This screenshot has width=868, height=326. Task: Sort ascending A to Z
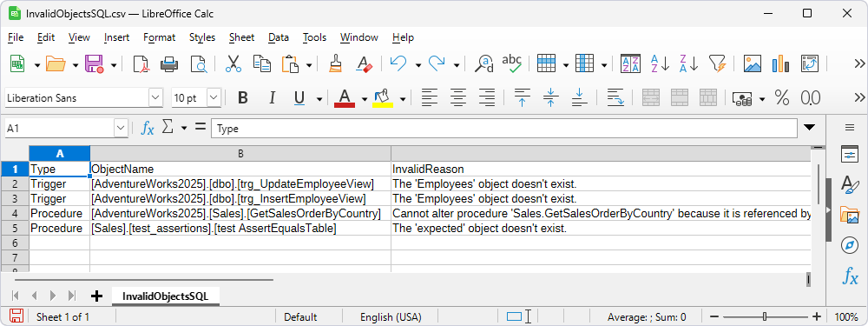660,63
